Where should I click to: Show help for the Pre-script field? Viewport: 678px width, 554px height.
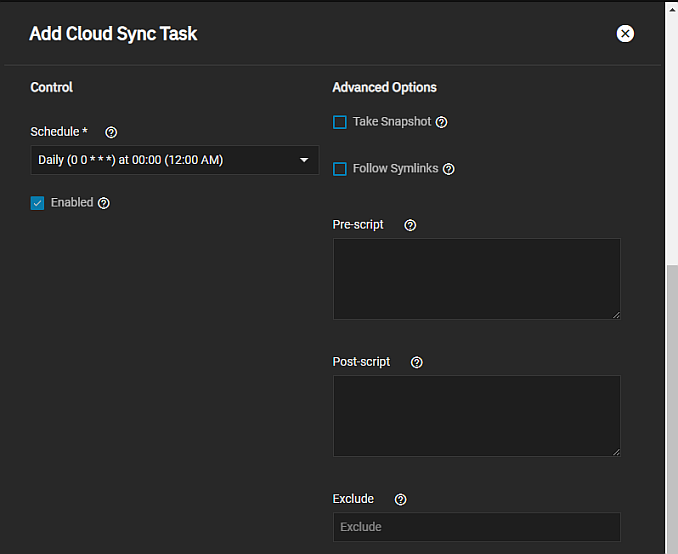[x=410, y=225]
